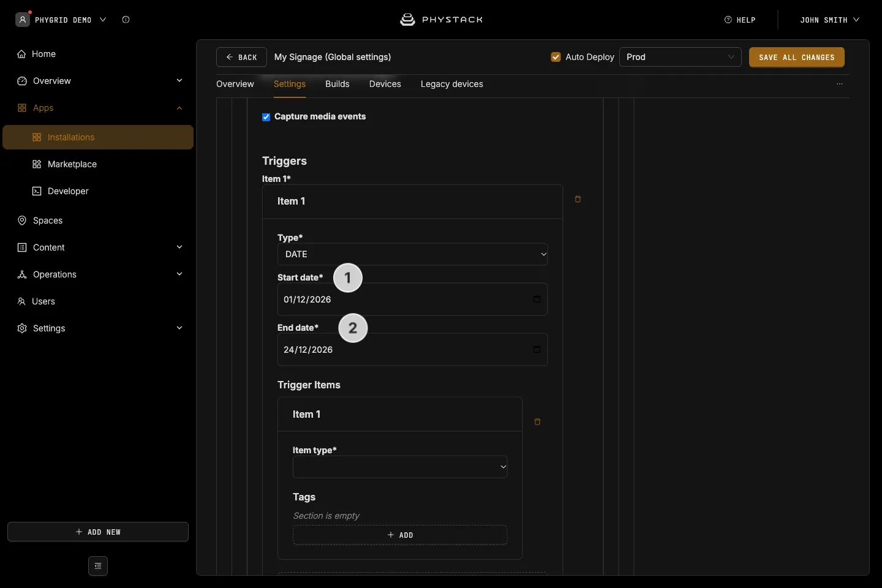Image resolution: width=882 pixels, height=588 pixels.
Task: Click the Start date input field
Action: (413, 300)
